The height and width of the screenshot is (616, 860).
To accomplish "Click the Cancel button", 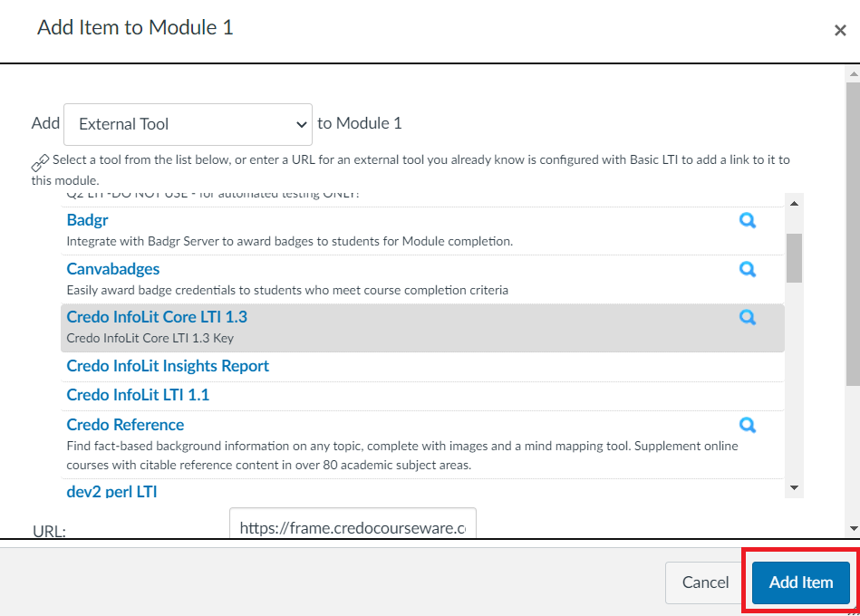I will 705,582.
